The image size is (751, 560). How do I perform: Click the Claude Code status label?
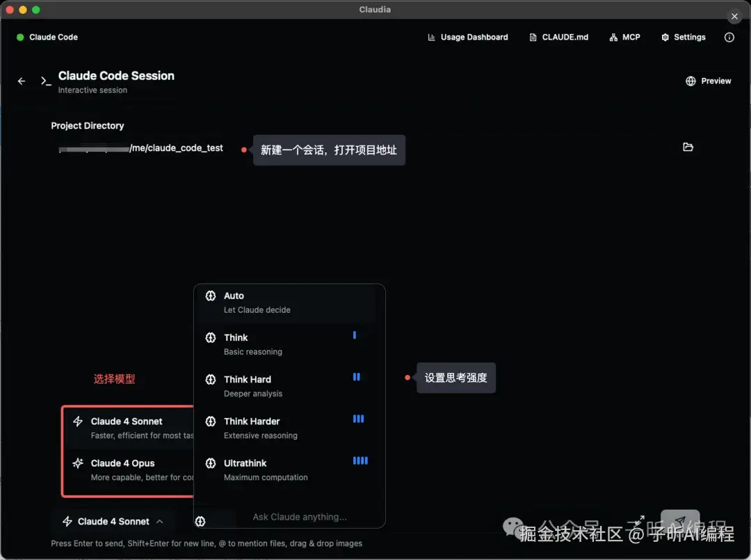53,37
